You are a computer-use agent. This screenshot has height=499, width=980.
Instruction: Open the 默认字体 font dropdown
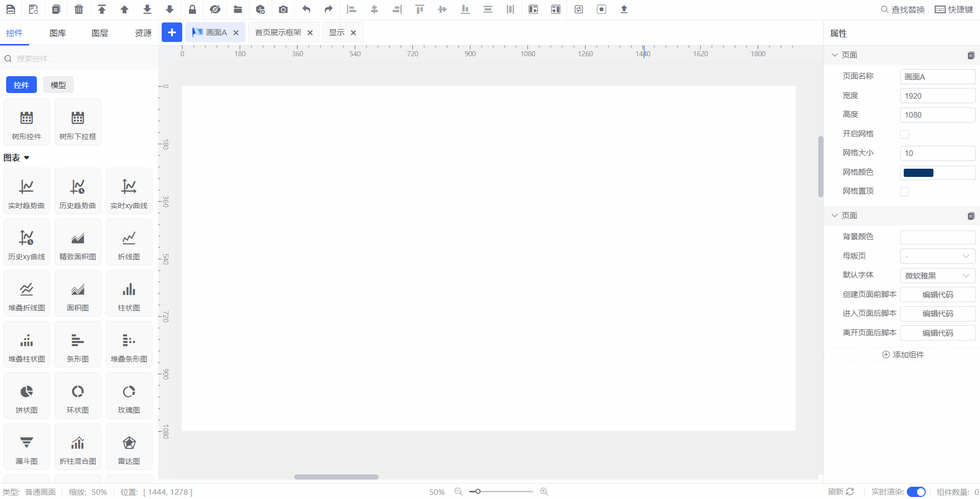pos(937,276)
